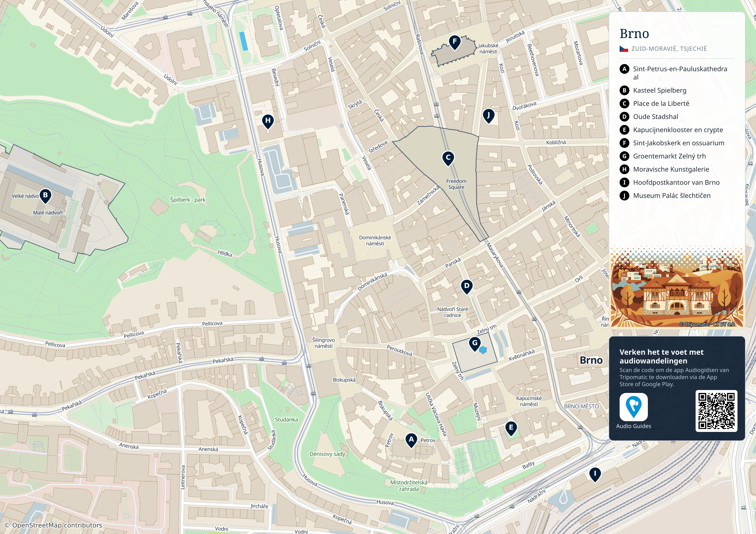Open map pin E near Kapucínské náměstí
This screenshot has height=534, width=756.
(x=511, y=429)
